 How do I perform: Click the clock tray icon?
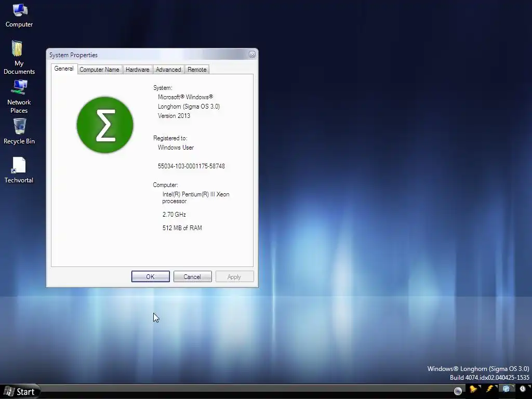[x=523, y=389]
